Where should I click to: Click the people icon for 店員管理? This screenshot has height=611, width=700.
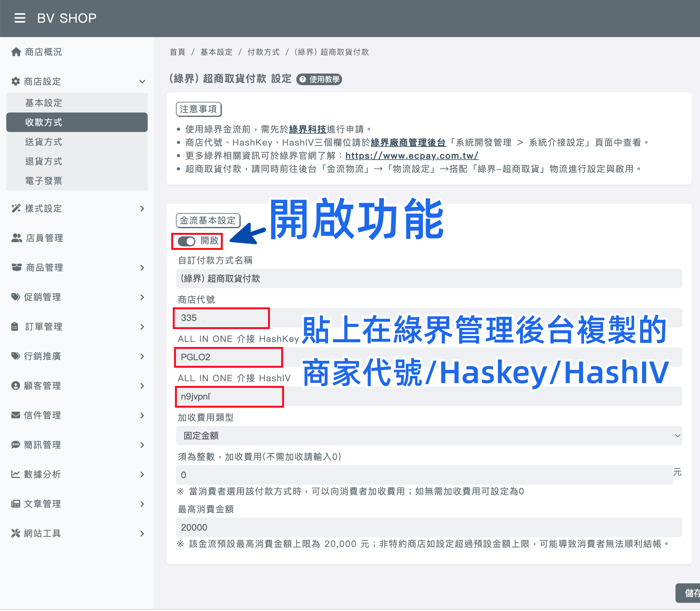(x=16, y=238)
